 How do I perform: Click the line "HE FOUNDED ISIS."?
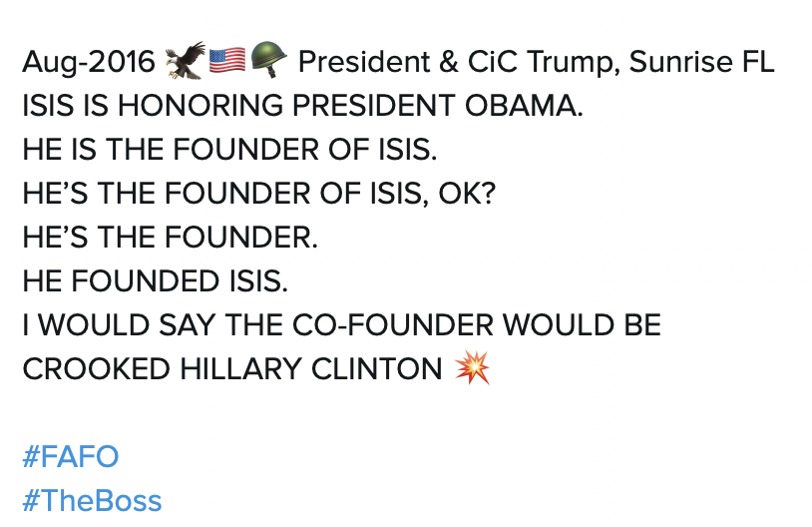coord(155,281)
